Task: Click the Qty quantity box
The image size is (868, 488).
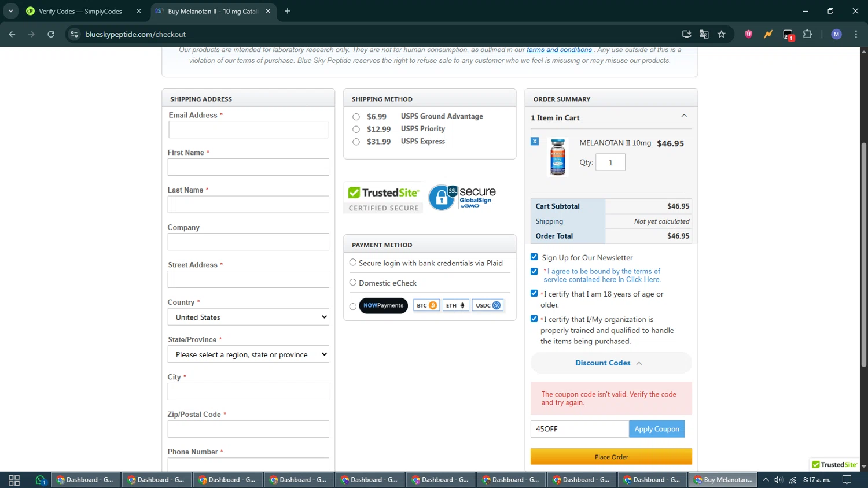Action: pos(610,162)
